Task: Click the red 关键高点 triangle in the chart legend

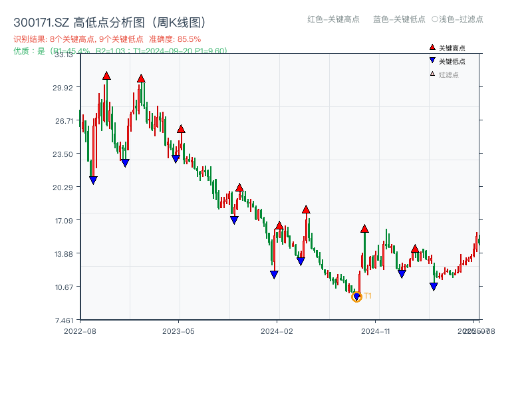Action: [x=431, y=48]
